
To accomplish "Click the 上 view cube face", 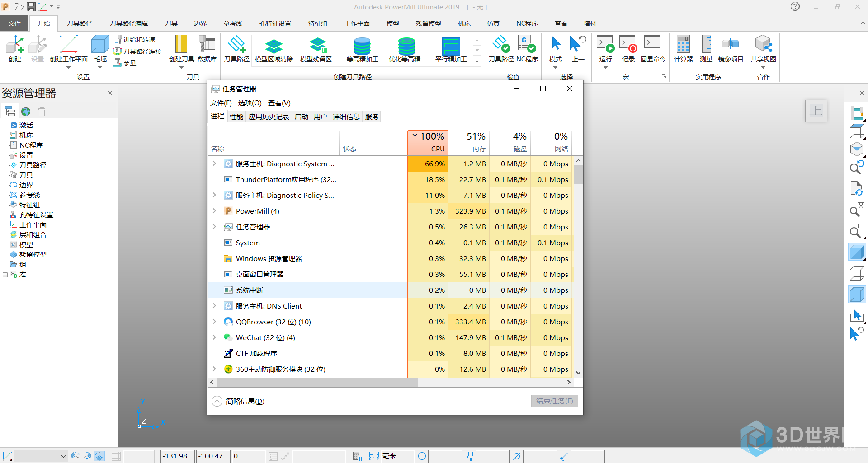I will coord(816,111).
